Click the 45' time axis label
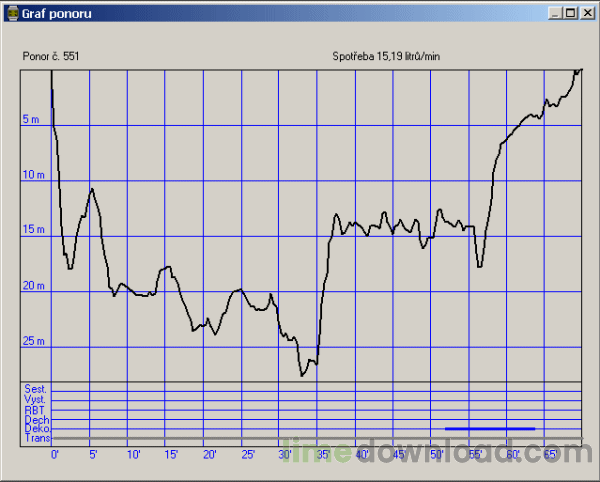Image resolution: width=600 pixels, height=482 pixels. 399,454
